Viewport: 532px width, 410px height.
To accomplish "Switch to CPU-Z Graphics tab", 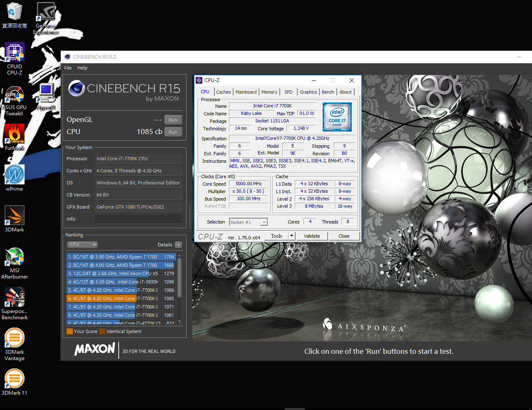I will 308,92.
